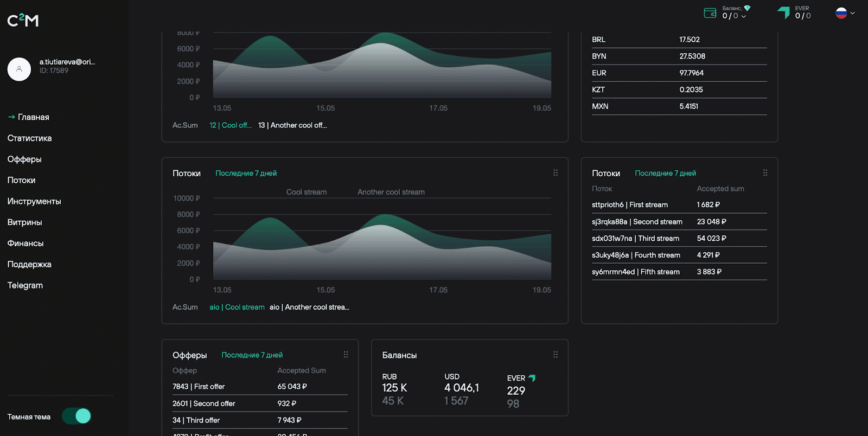Click the Офферы widget drag-handle dots
The height and width of the screenshot is (436, 868).
click(x=346, y=355)
